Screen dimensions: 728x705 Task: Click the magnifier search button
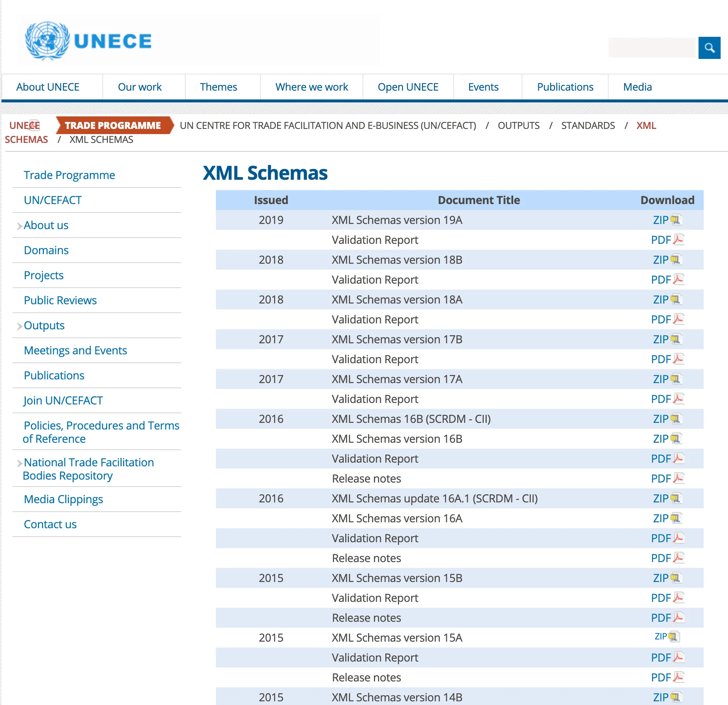(709, 48)
